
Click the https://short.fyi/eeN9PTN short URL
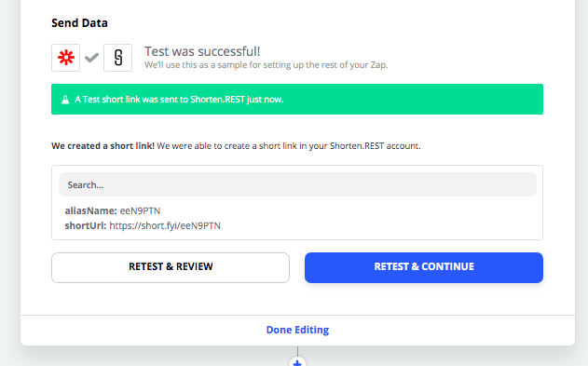[165, 226]
